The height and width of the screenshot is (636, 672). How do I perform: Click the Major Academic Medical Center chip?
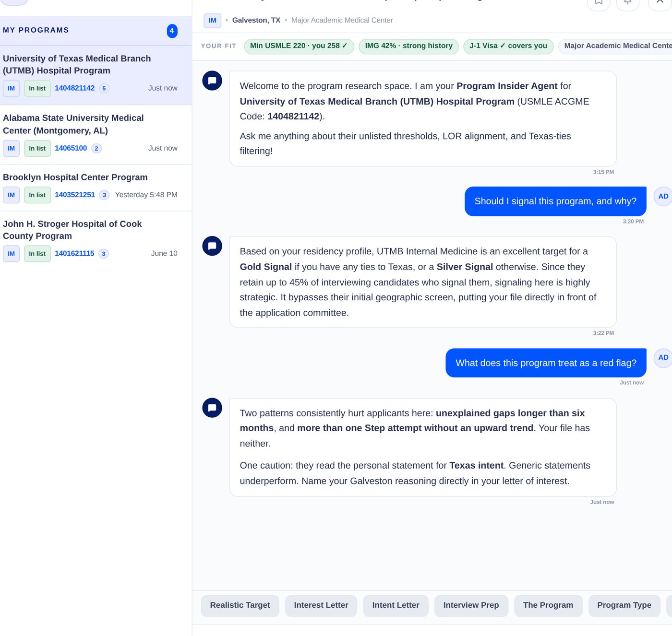tap(615, 46)
